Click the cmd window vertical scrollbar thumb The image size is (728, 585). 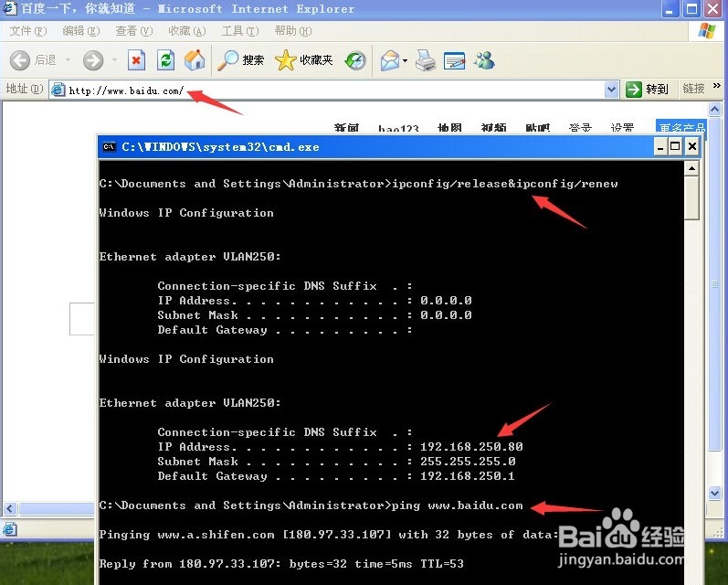pos(691,198)
